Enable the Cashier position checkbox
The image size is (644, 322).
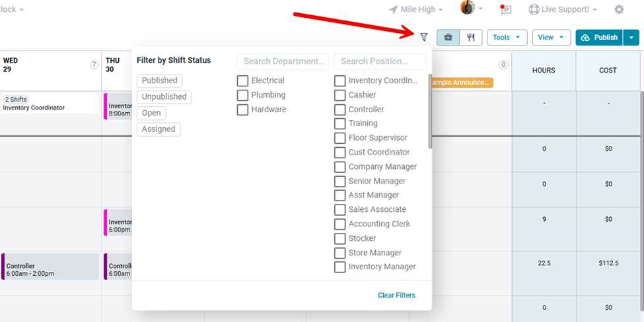[340, 95]
